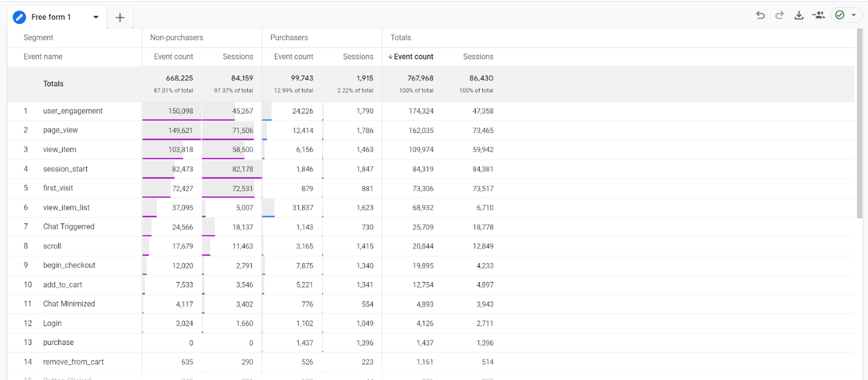Click the undo arrow icon

pos(760,15)
